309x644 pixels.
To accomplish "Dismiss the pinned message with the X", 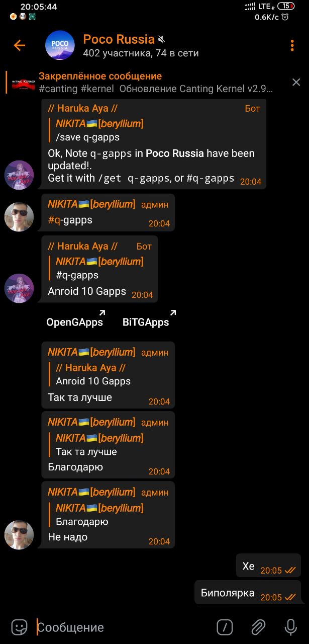I will (296, 82).
